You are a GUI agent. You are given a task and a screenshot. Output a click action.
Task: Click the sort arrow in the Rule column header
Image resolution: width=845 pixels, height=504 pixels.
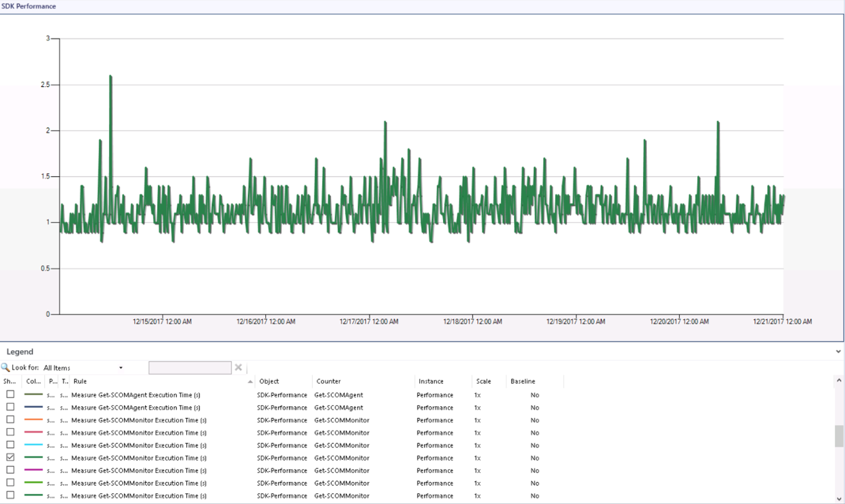click(x=250, y=381)
